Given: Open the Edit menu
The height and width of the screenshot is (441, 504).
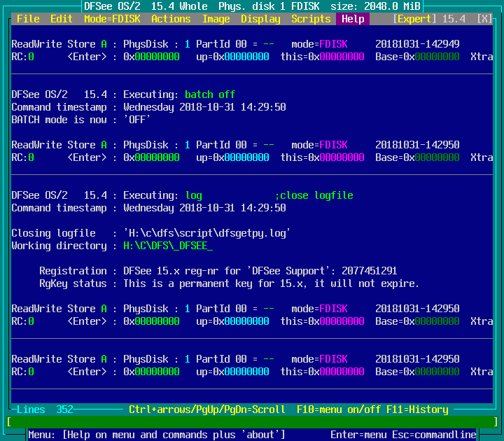Looking at the screenshot, I should 62,19.
